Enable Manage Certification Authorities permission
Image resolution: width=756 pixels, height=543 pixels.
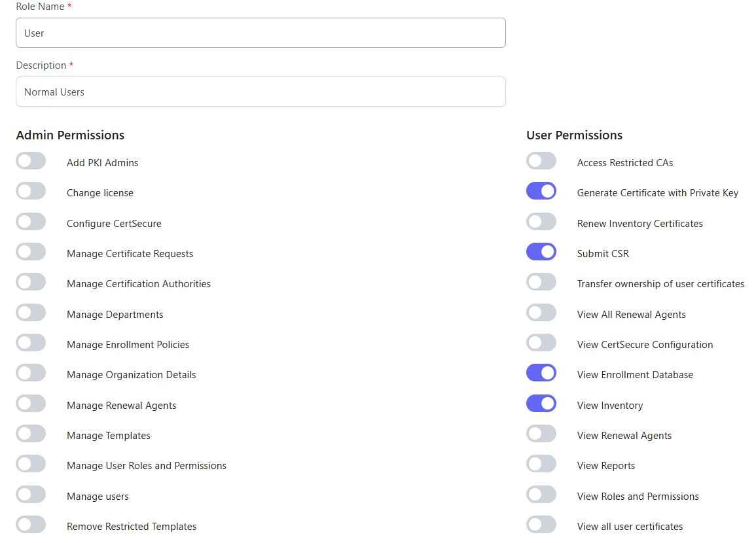[31, 282]
